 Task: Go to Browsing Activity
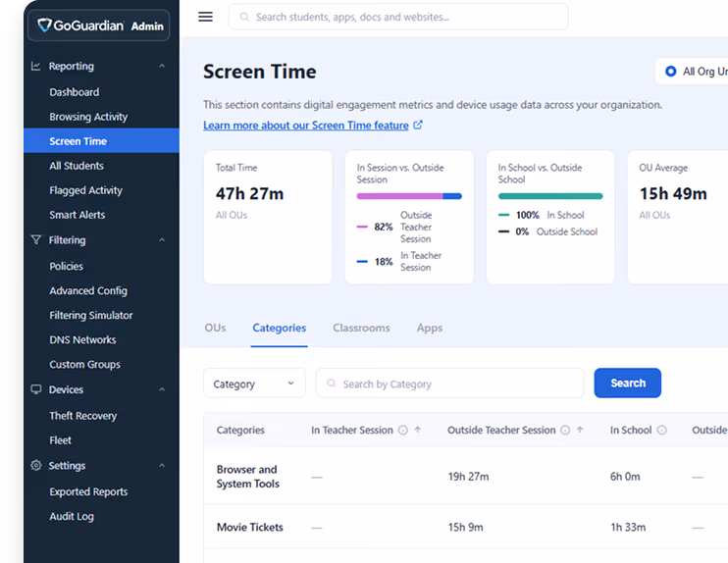pyautogui.click(x=88, y=117)
